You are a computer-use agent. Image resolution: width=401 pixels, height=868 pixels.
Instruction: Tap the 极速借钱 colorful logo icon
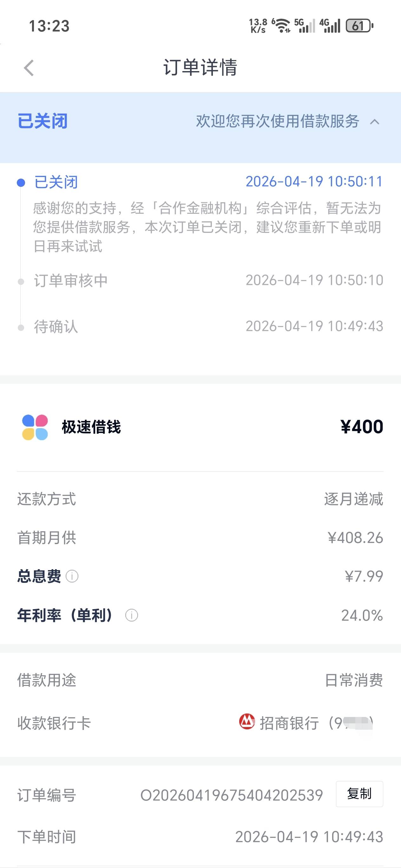35,427
